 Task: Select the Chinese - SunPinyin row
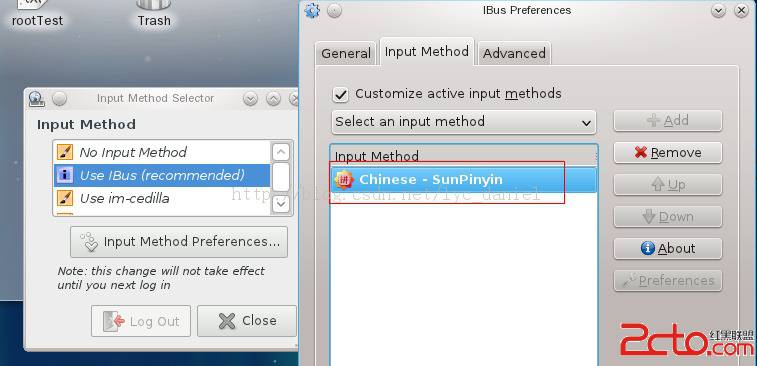464,180
